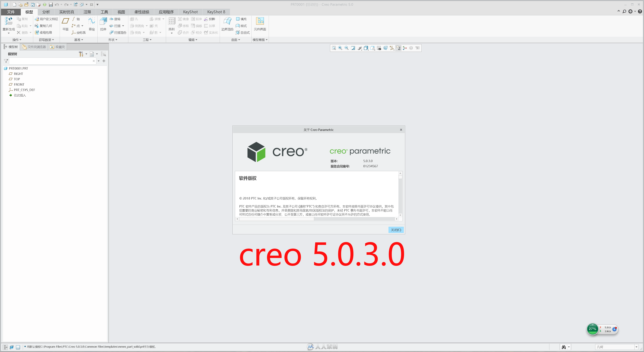Select RIGHT plane in model tree
This screenshot has width=644, height=352.
click(18, 74)
